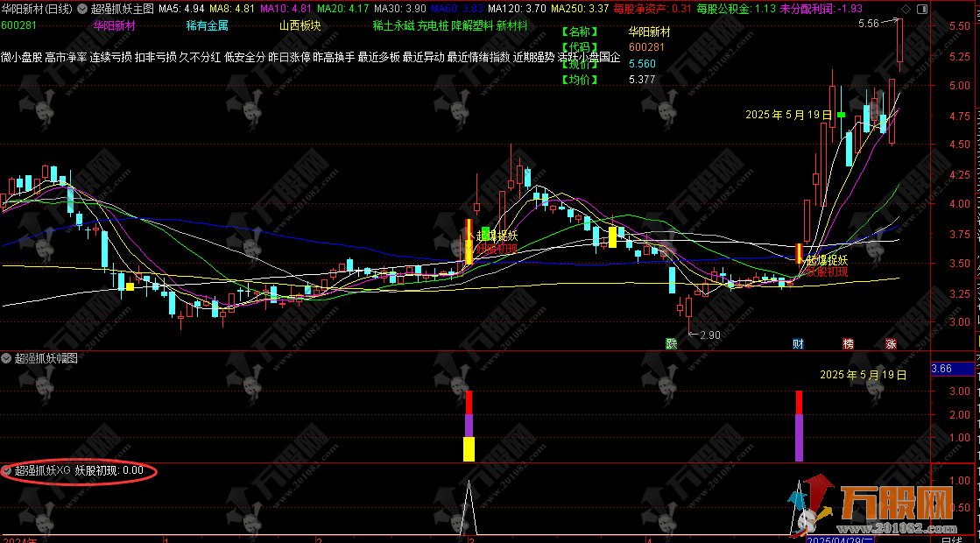This screenshot has width=980, height=543.
Task: Click the 2.90 low price annotation
Action: click(x=710, y=335)
